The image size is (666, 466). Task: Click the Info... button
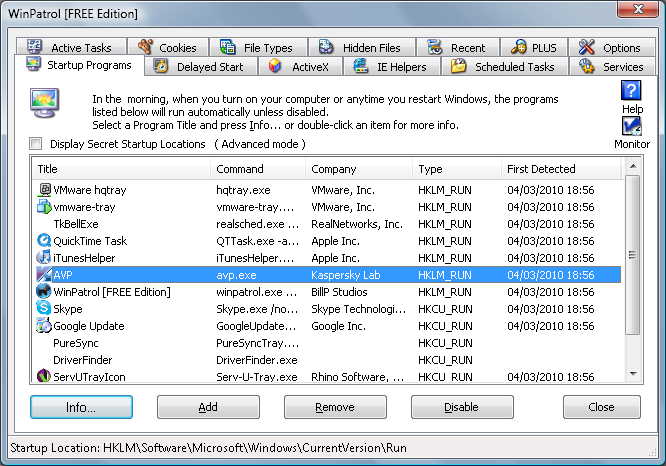click(81, 407)
